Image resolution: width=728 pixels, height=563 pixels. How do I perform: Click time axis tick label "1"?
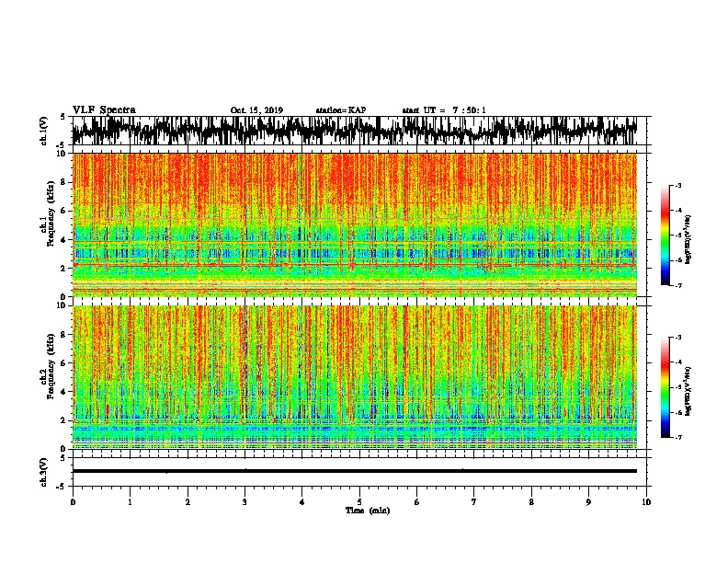pos(130,502)
